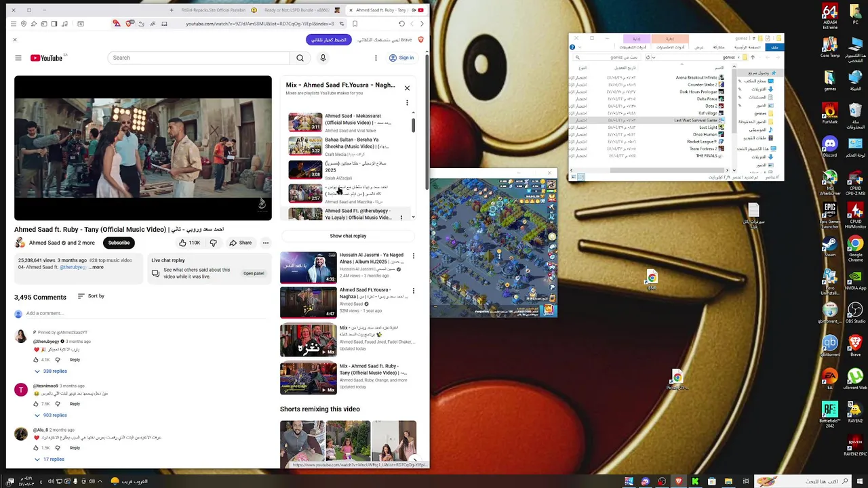The width and height of the screenshot is (868, 488).
Task: Go to the YouTube home logo
Action: click(46, 58)
